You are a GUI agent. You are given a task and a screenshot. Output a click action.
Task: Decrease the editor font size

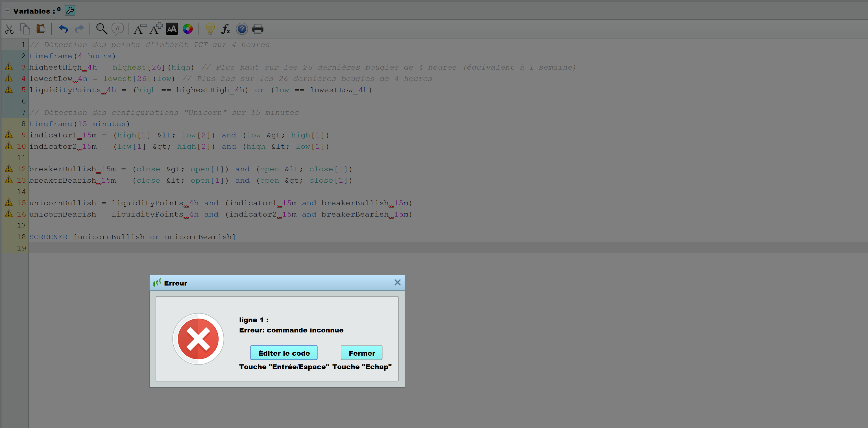click(140, 29)
